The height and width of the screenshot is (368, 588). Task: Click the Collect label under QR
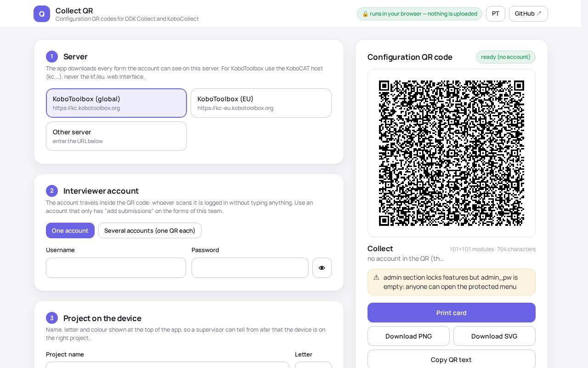coord(380,248)
